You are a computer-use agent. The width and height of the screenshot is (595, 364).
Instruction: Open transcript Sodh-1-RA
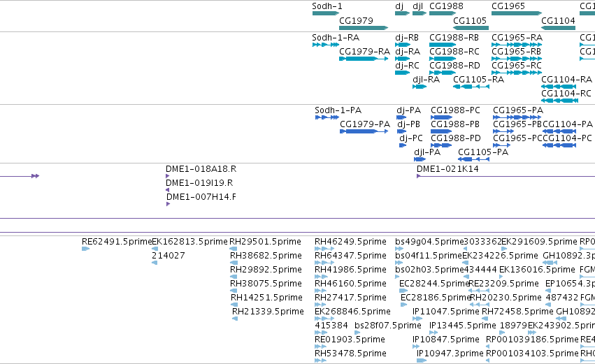coord(326,45)
